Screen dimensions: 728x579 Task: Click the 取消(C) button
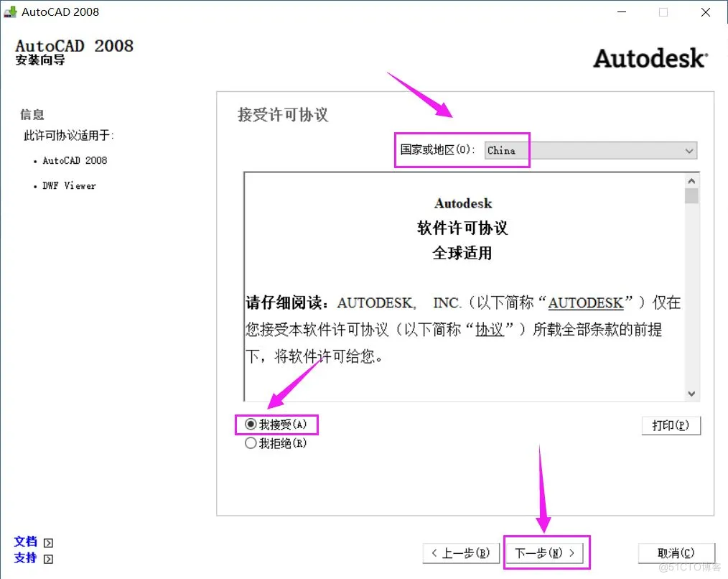click(x=676, y=552)
